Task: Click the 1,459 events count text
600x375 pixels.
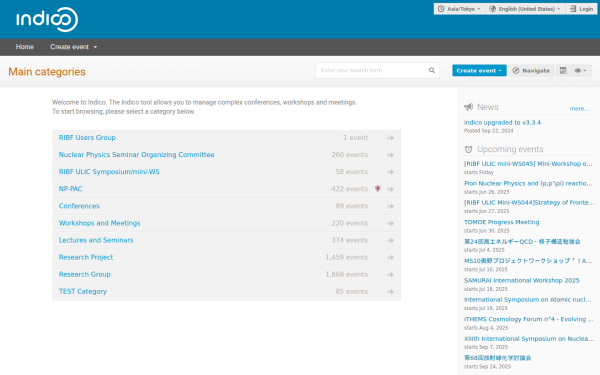Action: point(347,257)
